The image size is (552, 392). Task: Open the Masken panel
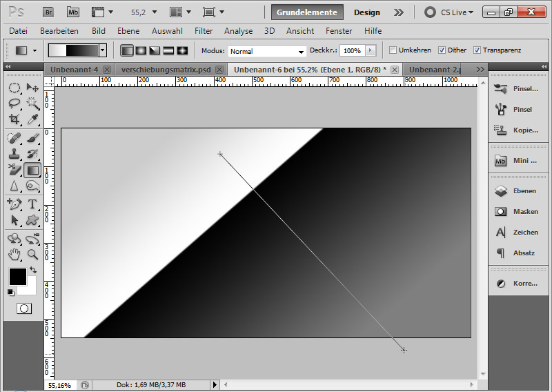(516, 212)
